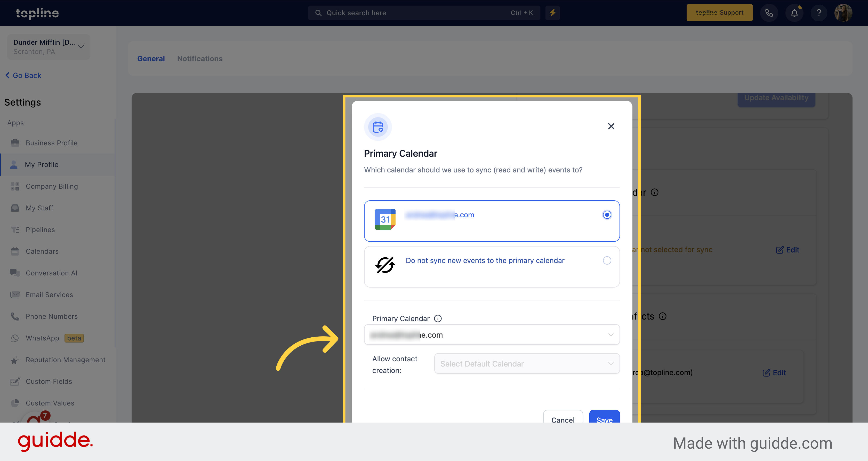Viewport: 868px width, 461px height.
Task: Click the info icon next to Primary Calendar label
Action: pyautogui.click(x=438, y=319)
